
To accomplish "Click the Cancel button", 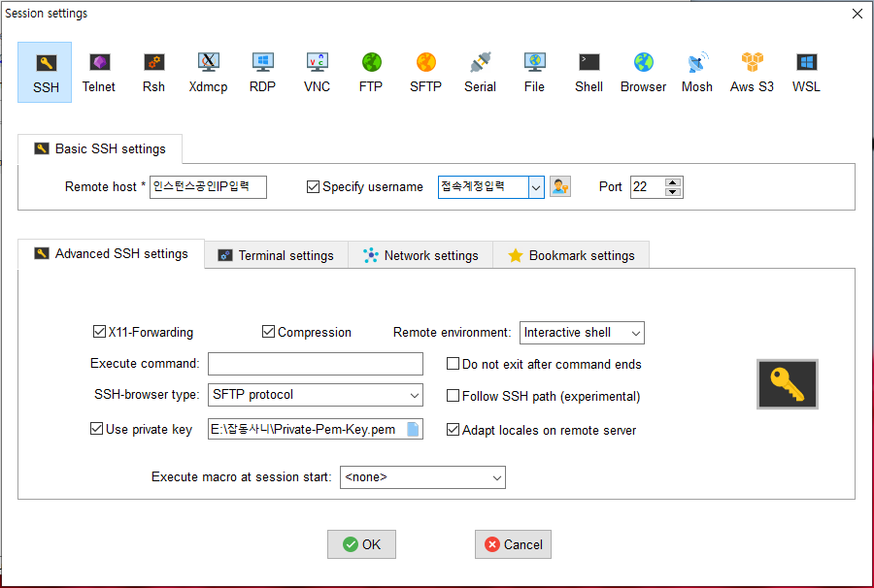I will tap(514, 544).
